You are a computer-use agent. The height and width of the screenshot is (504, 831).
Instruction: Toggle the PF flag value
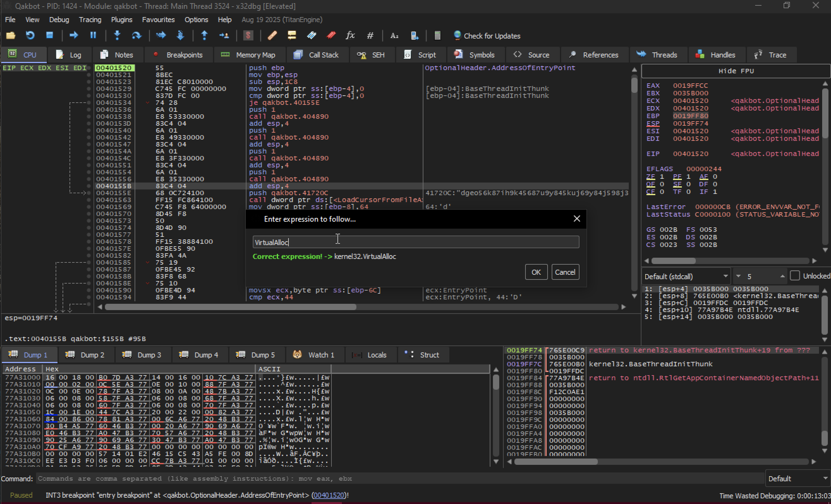pos(688,177)
